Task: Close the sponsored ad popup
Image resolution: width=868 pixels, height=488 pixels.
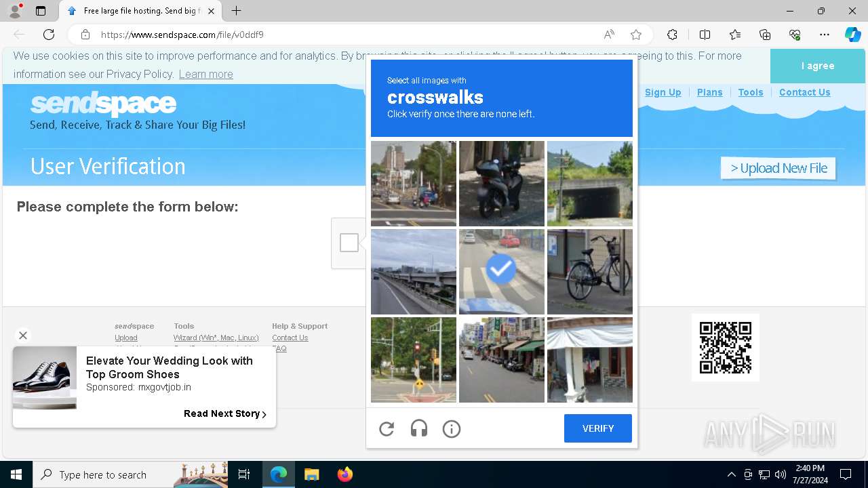Action: [23, 335]
